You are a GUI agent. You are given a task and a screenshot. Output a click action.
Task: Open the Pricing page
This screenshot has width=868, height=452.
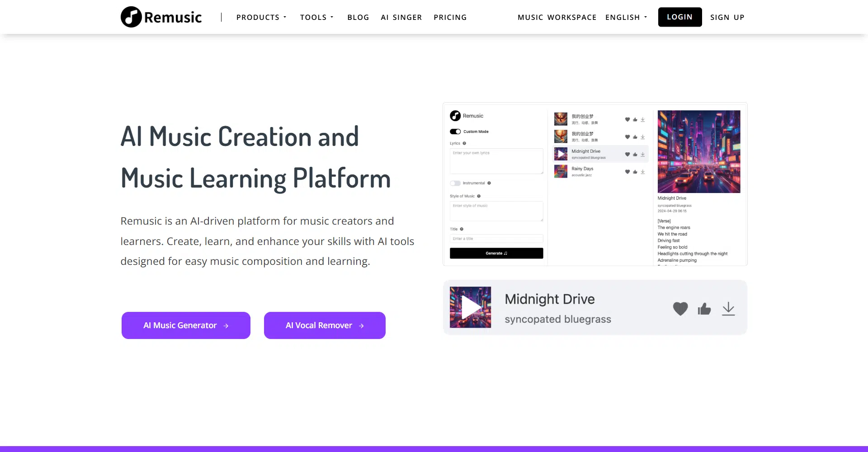click(x=450, y=17)
